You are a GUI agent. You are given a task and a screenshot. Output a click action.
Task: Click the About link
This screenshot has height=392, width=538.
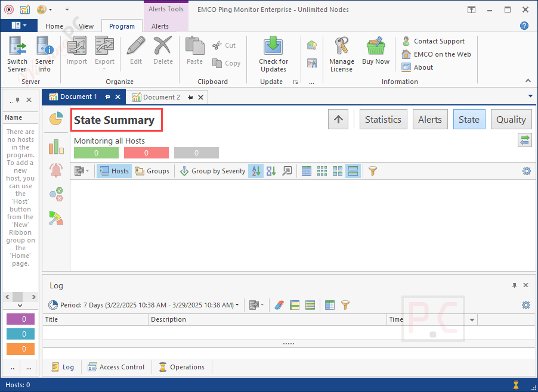pos(418,67)
